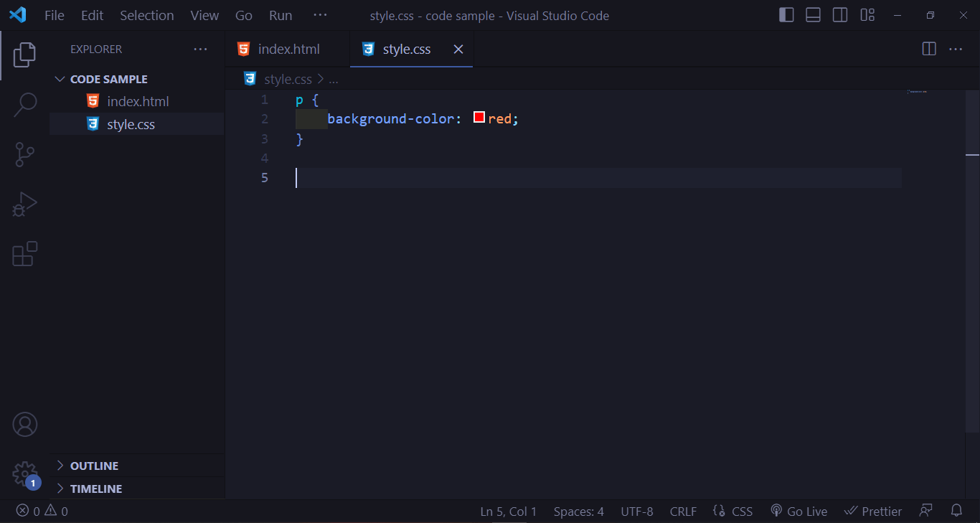
Task: Toggle the Secondary Side Bar
Action: coord(840,14)
